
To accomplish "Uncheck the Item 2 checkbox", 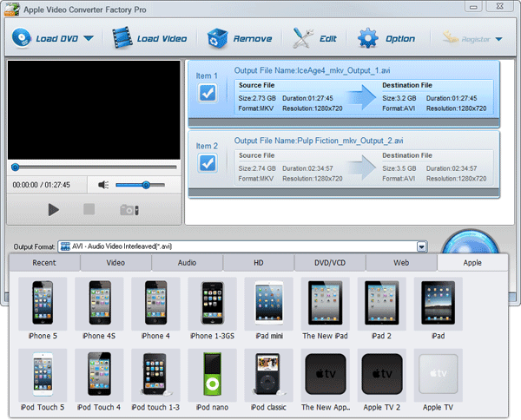I will [208, 163].
